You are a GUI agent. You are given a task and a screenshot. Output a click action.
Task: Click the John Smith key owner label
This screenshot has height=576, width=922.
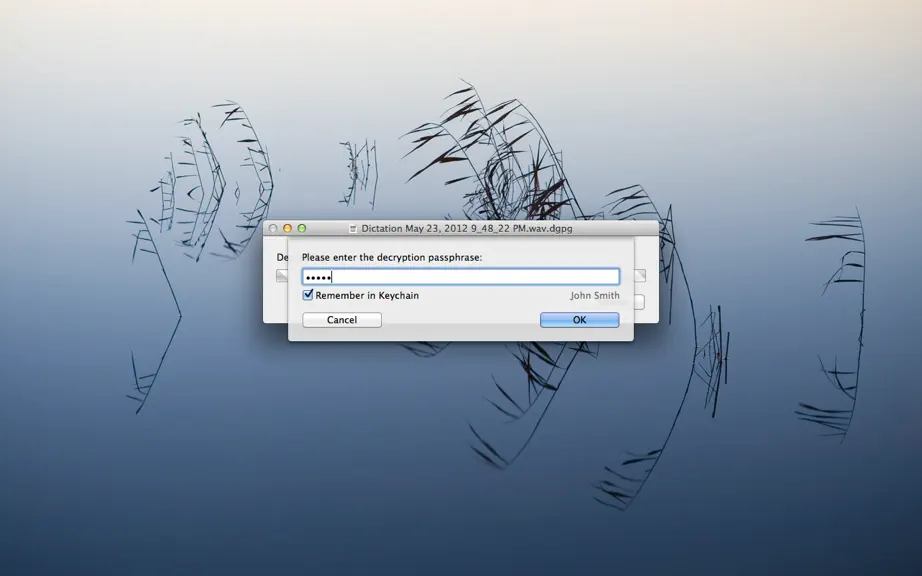point(594,296)
